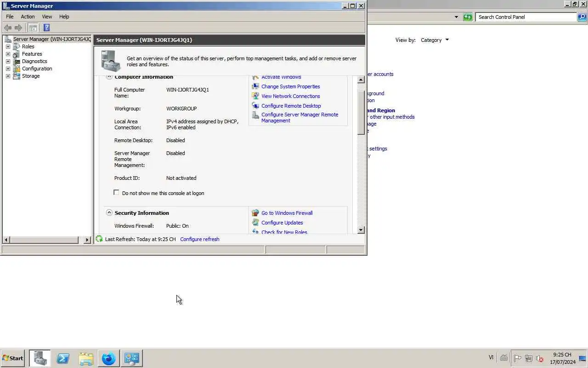Click the vertical scrollbar down arrow
The width and height of the screenshot is (588, 368).
[x=361, y=230]
